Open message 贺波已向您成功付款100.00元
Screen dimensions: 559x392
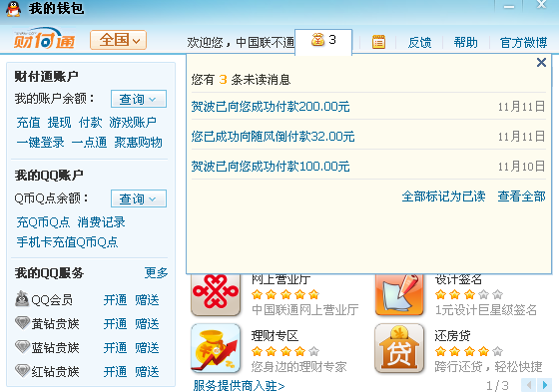click(x=271, y=166)
